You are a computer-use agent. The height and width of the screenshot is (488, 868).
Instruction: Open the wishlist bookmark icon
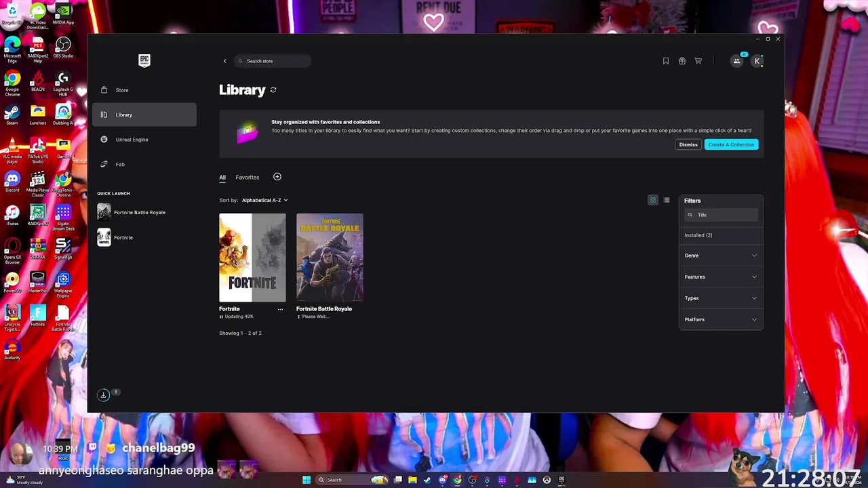coord(666,61)
